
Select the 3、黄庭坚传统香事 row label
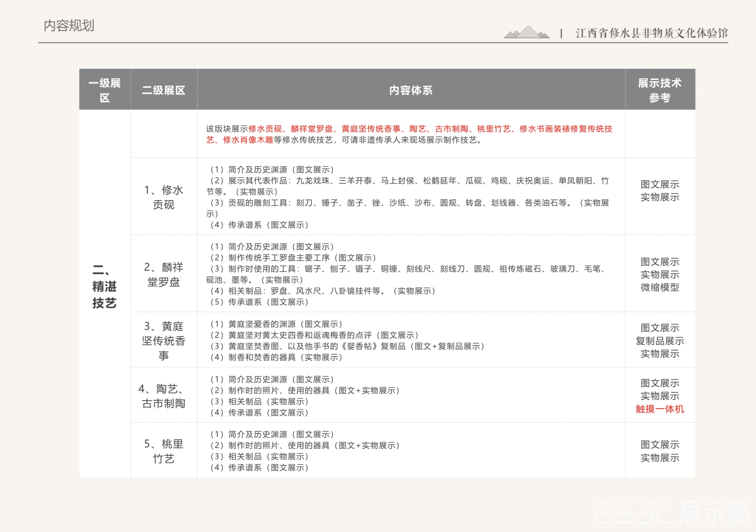coord(164,340)
